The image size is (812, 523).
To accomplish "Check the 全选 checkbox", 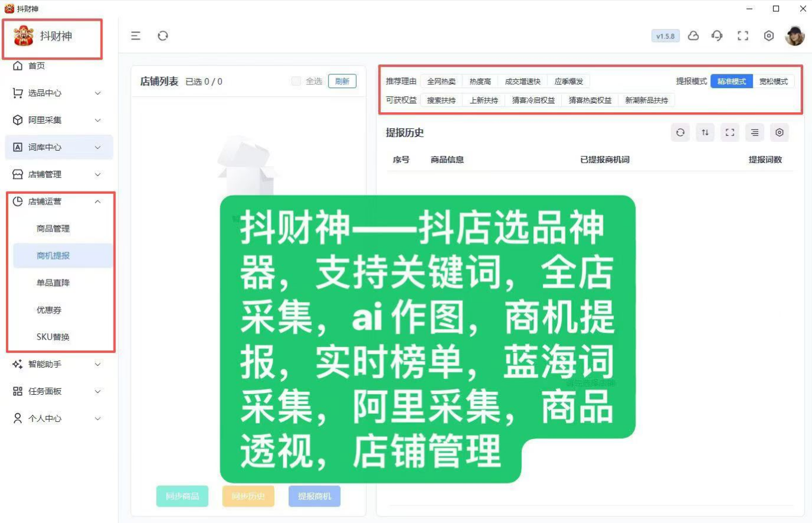I will 296,81.
